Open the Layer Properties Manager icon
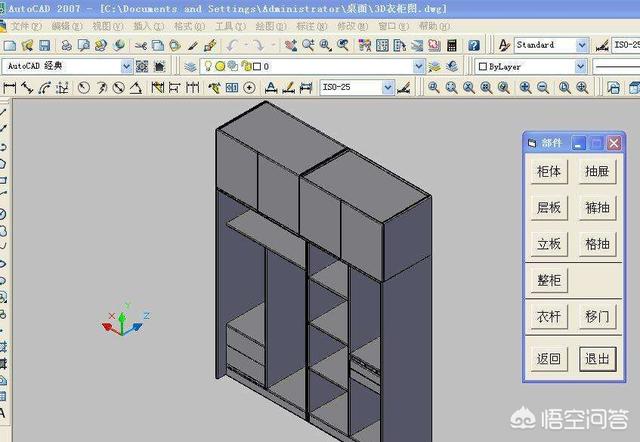The width and height of the screenshot is (640, 442). pos(190,66)
